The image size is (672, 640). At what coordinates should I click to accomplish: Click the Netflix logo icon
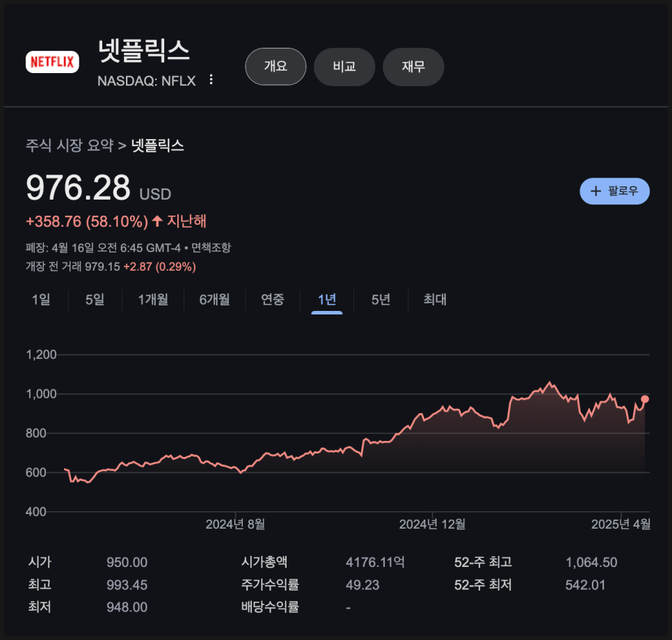52,62
